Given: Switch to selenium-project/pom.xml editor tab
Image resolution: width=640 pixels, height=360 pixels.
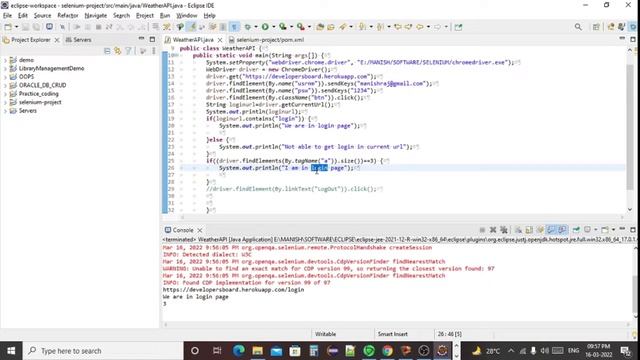Looking at the screenshot, I should pos(267,40).
